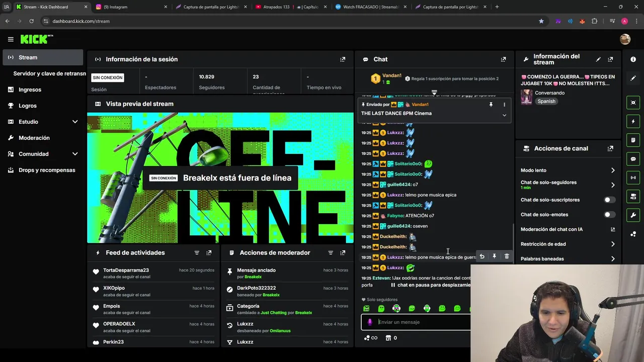Pop out the Acciones de moderador panel
The height and width of the screenshot is (362, 644).
pos(343,253)
